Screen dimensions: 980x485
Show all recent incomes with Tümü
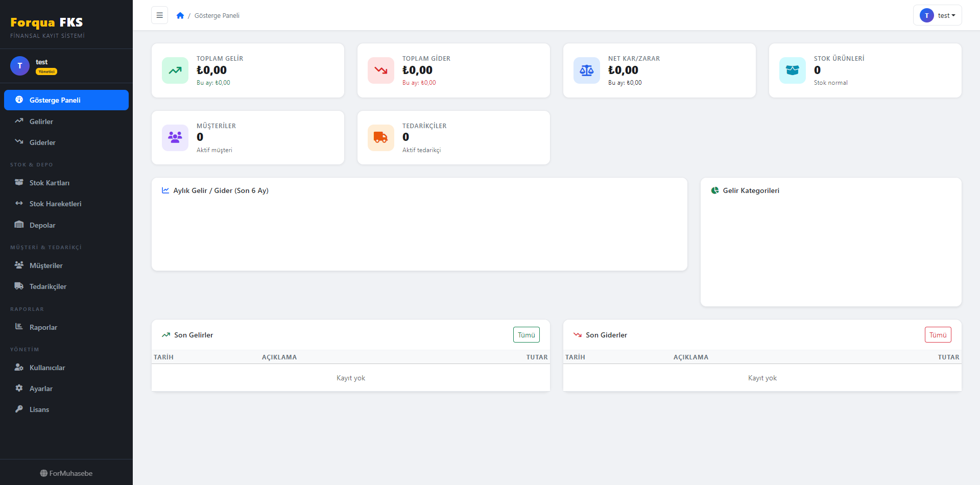526,335
